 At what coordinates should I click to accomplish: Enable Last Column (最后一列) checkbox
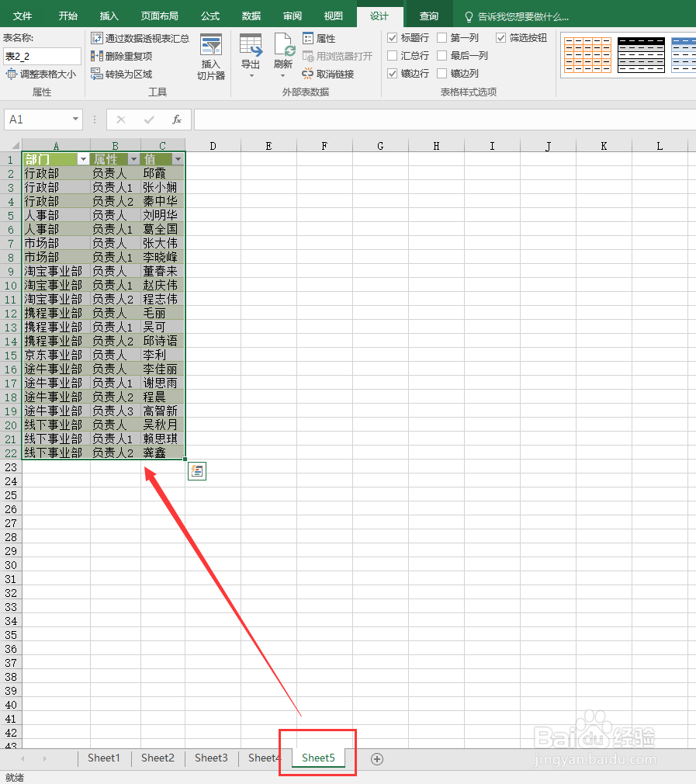point(441,55)
